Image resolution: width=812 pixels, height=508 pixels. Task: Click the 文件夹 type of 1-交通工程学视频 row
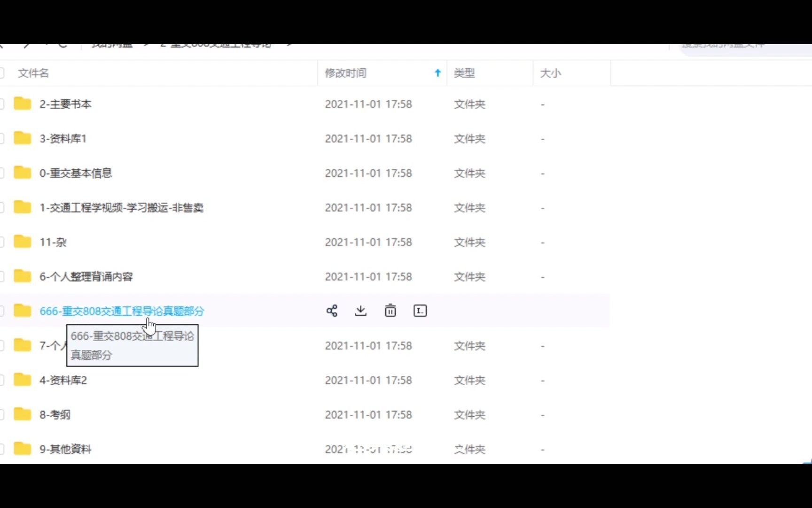pyautogui.click(x=469, y=207)
